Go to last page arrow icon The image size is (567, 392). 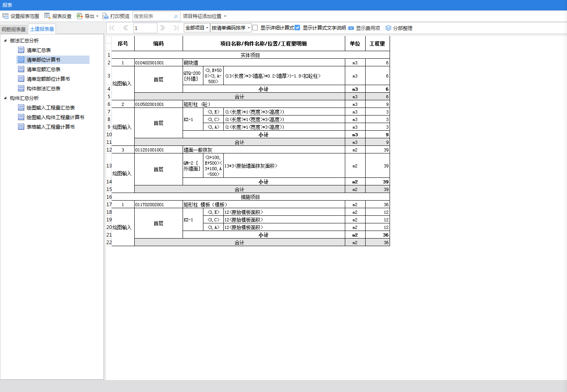click(176, 28)
